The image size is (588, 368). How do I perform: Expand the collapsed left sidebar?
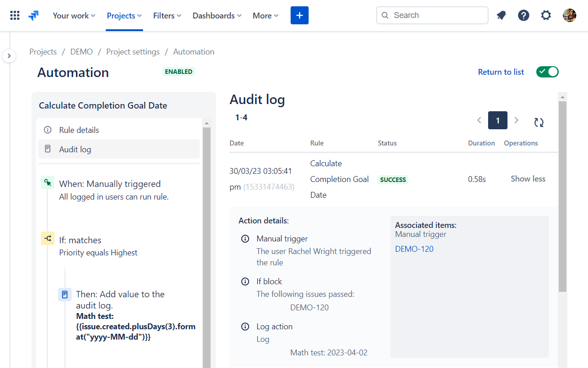[9, 56]
